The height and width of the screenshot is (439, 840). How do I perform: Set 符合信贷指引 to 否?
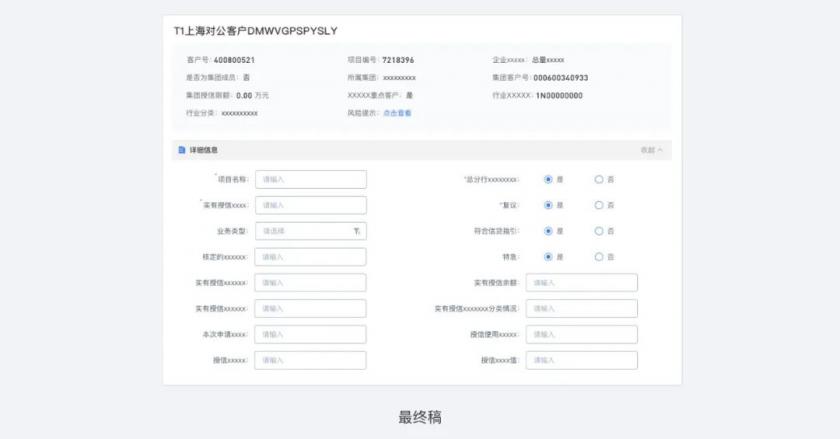599,231
